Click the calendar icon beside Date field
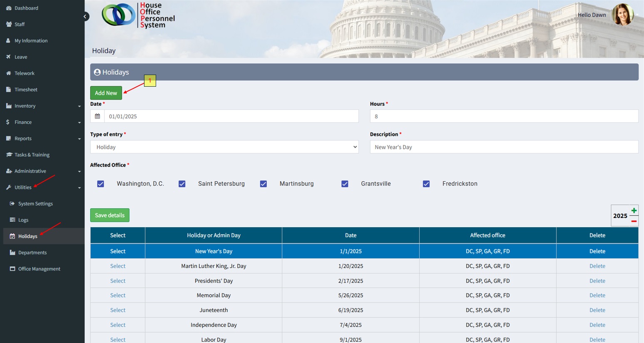644x343 pixels. click(97, 116)
